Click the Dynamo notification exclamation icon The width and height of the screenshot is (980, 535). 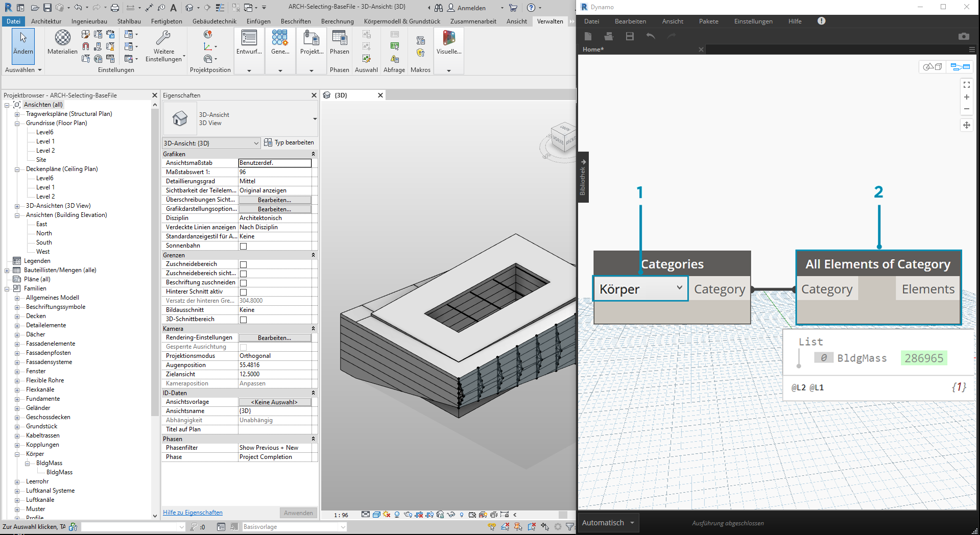[821, 21]
